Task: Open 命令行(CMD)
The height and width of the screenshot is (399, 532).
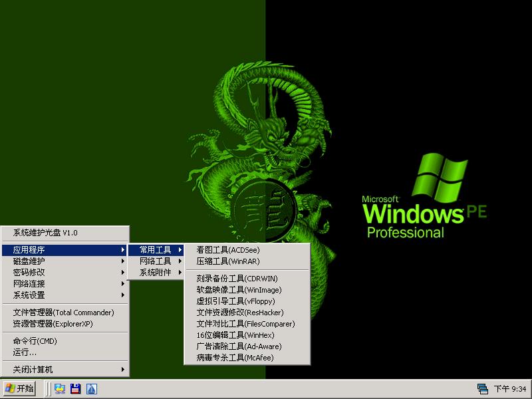Action: (x=65, y=340)
